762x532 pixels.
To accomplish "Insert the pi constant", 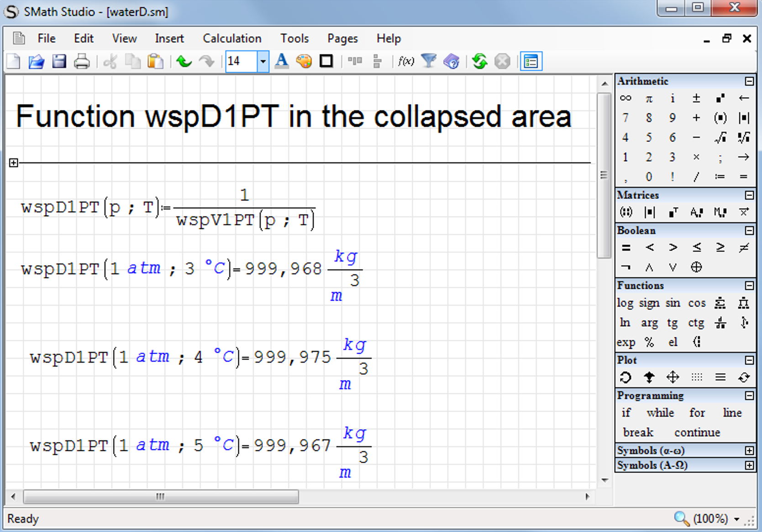I will point(649,98).
